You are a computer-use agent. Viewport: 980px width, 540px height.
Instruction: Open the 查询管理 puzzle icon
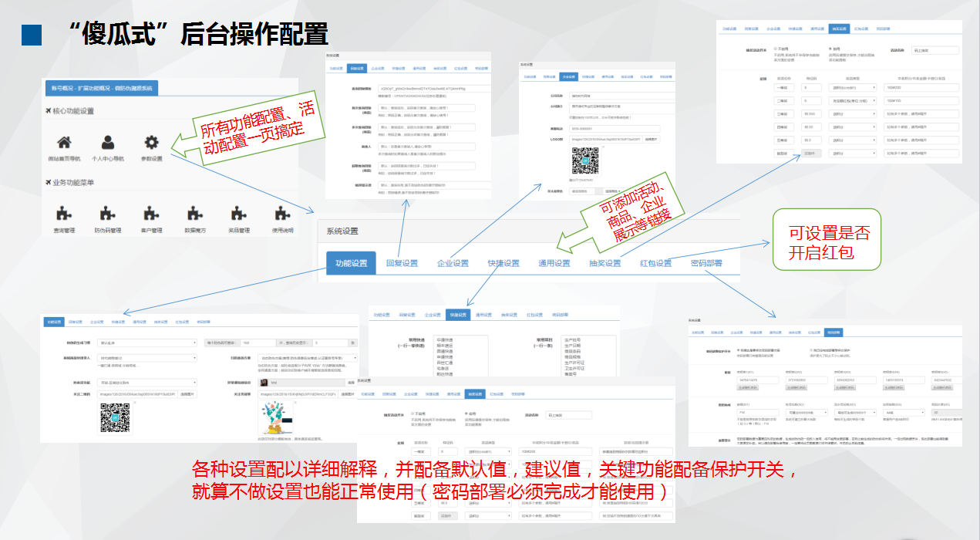64,214
